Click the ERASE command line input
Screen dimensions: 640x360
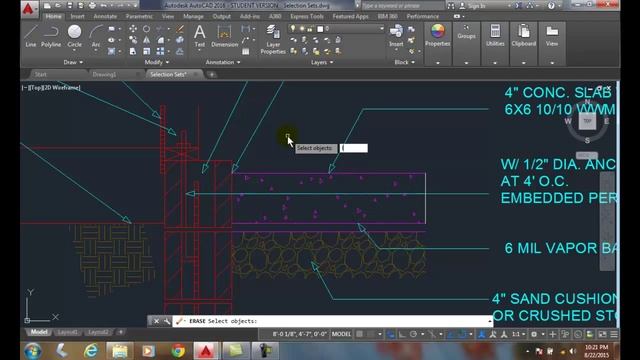pyautogui.click(x=333, y=321)
